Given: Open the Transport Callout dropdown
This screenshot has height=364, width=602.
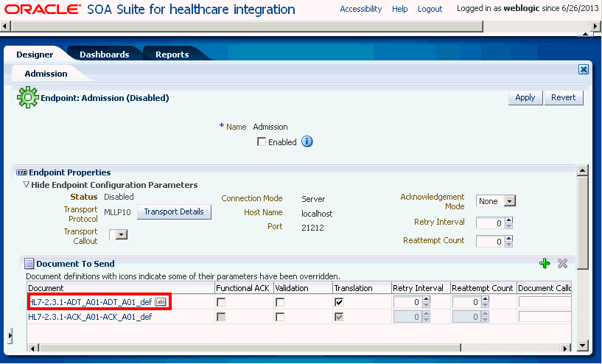Looking at the screenshot, I should (x=122, y=234).
